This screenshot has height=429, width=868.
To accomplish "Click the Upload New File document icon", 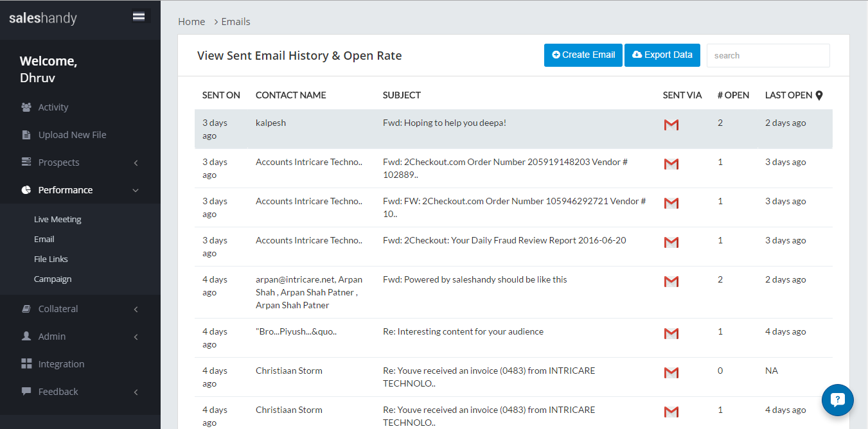I will (26, 135).
